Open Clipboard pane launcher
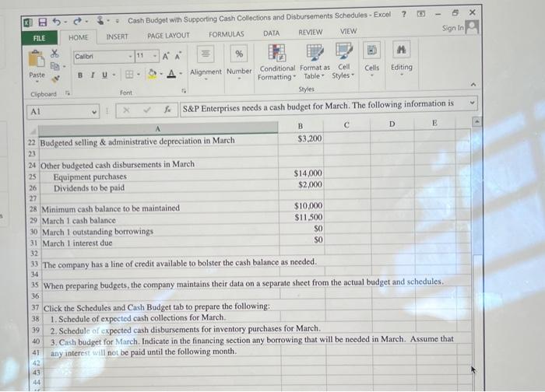 pos(68,93)
